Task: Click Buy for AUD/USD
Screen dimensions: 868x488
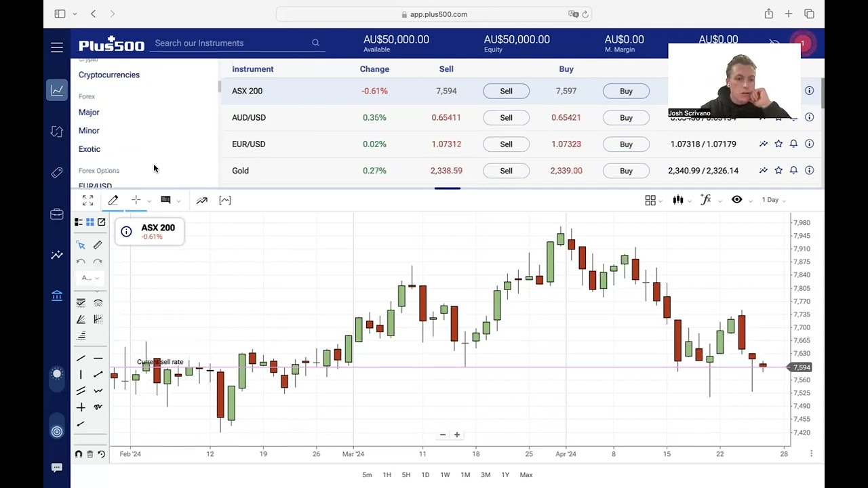Action: (626, 117)
